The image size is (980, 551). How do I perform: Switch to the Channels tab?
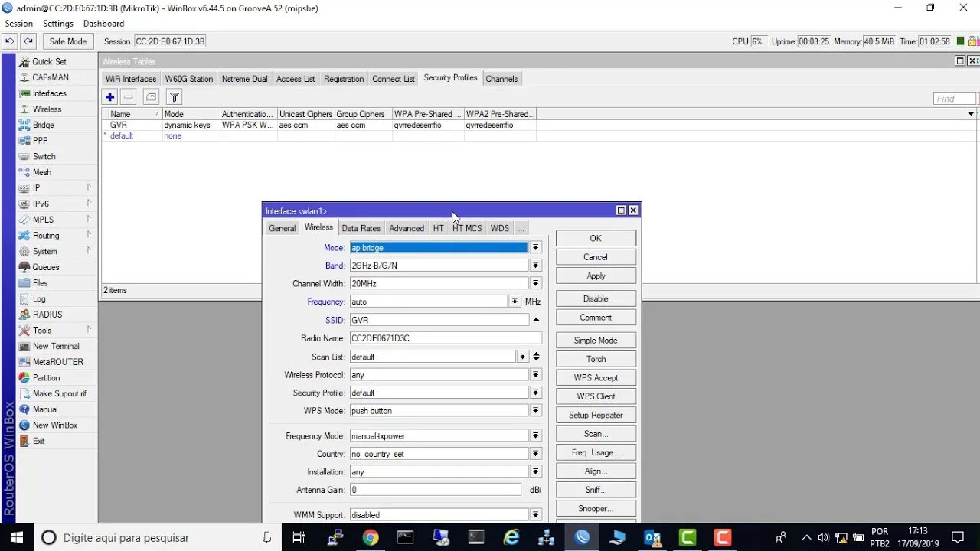[x=501, y=79]
